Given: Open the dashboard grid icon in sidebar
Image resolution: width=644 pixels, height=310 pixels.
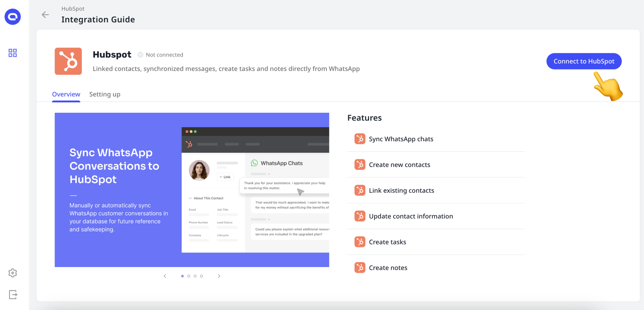Looking at the screenshot, I should 13,53.
